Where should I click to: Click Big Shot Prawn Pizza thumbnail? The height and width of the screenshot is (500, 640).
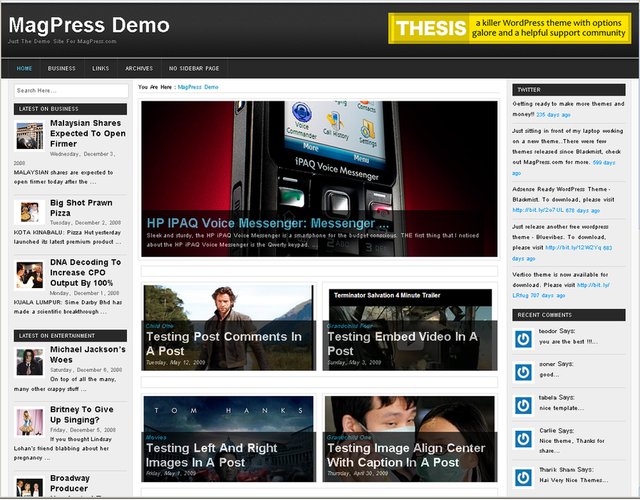click(x=29, y=212)
